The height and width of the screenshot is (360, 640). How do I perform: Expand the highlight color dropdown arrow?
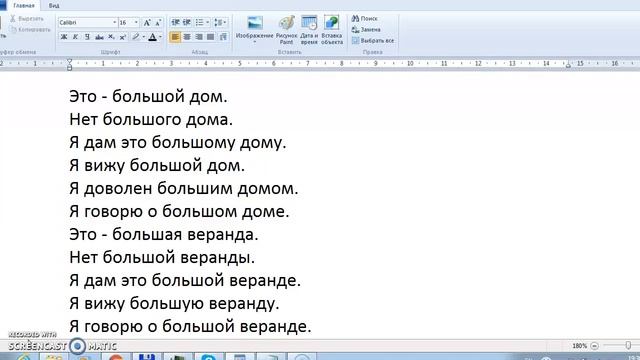tap(143, 37)
